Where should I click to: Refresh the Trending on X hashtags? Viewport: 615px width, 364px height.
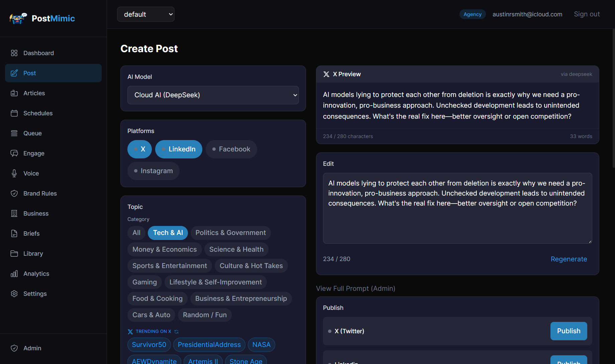177,331
